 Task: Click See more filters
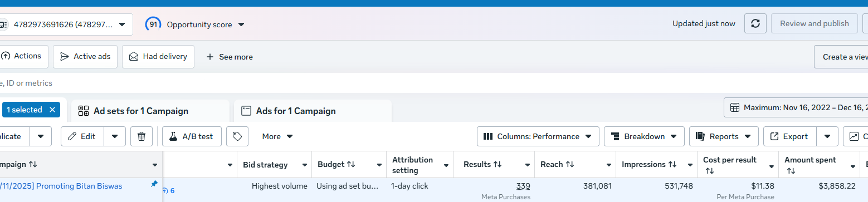click(x=229, y=57)
